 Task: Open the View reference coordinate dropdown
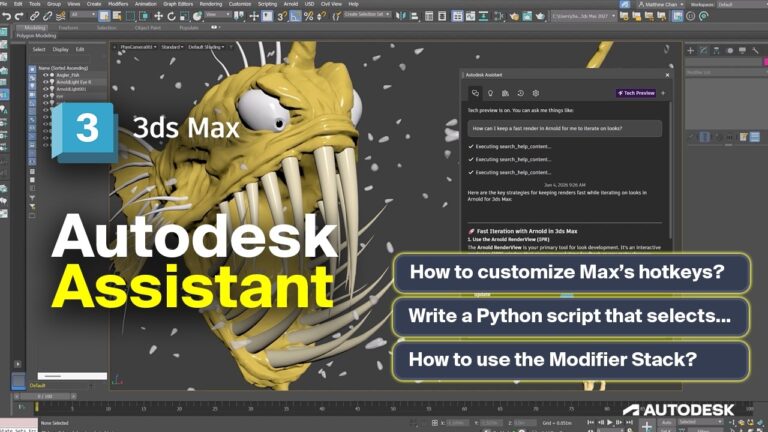(x=218, y=15)
